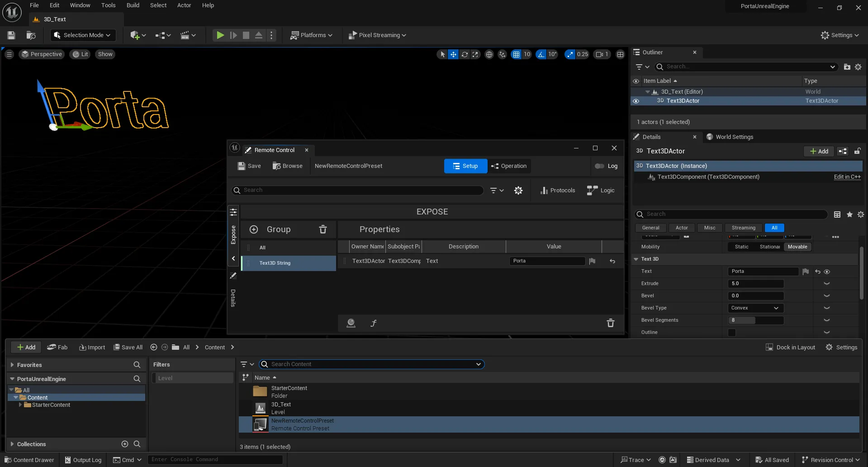Expand the StarterContent folder in tree
The width and height of the screenshot is (868, 467).
point(20,405)
